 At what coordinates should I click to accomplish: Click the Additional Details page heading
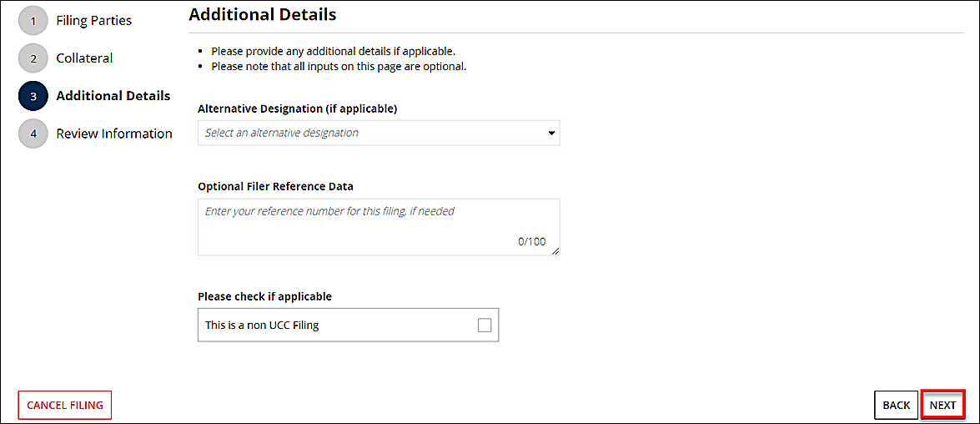click(263, 14)
